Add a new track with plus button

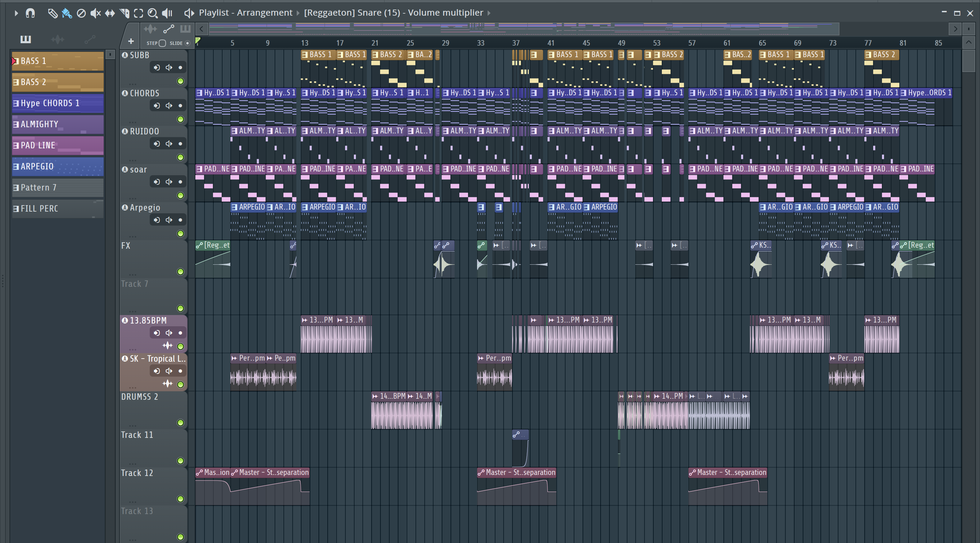coord(131,41)
